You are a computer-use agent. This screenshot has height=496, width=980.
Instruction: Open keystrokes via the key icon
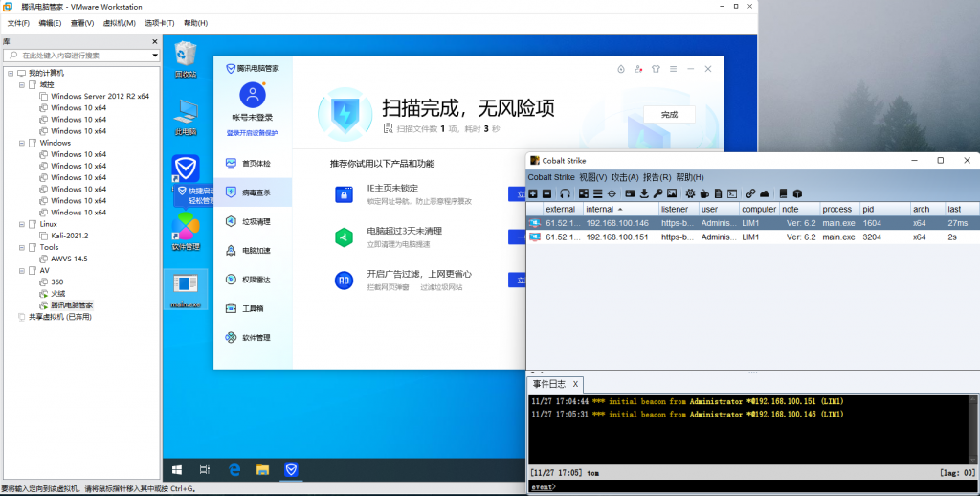[x=657, y=193]
